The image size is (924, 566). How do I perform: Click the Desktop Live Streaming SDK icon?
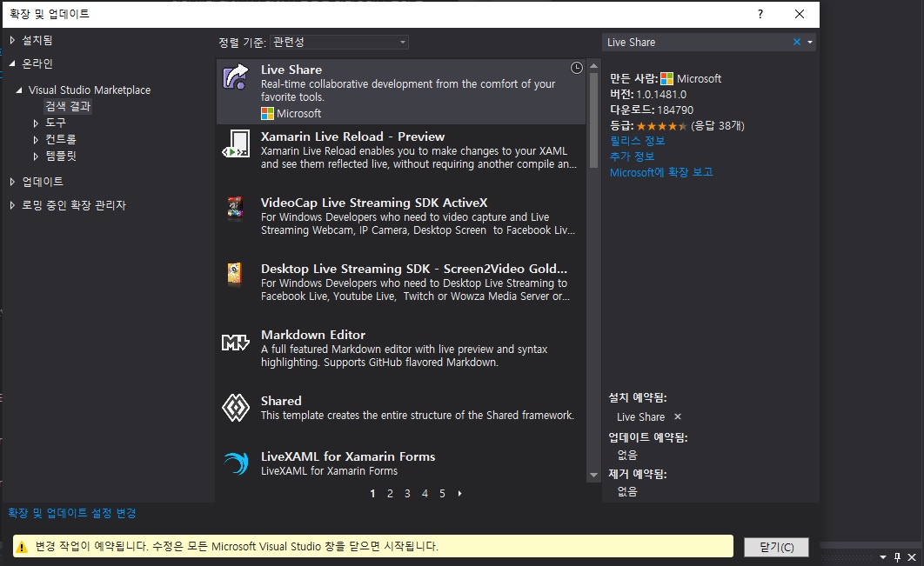click(235, 274)
